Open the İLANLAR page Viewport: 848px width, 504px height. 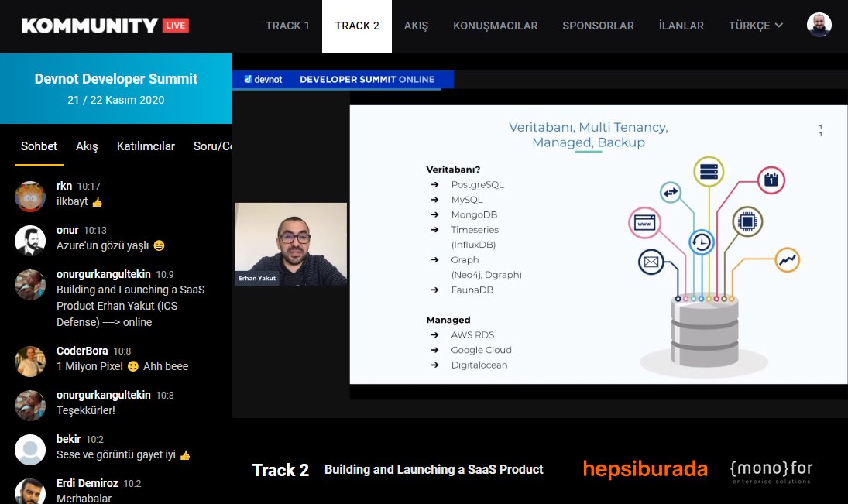[681, 26]
